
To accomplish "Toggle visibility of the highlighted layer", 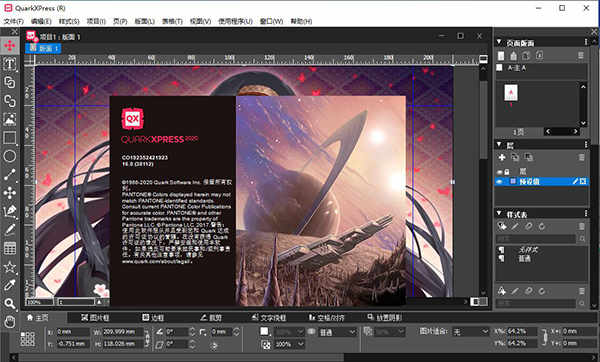I will pyautogui.click(x=499, y=181).
